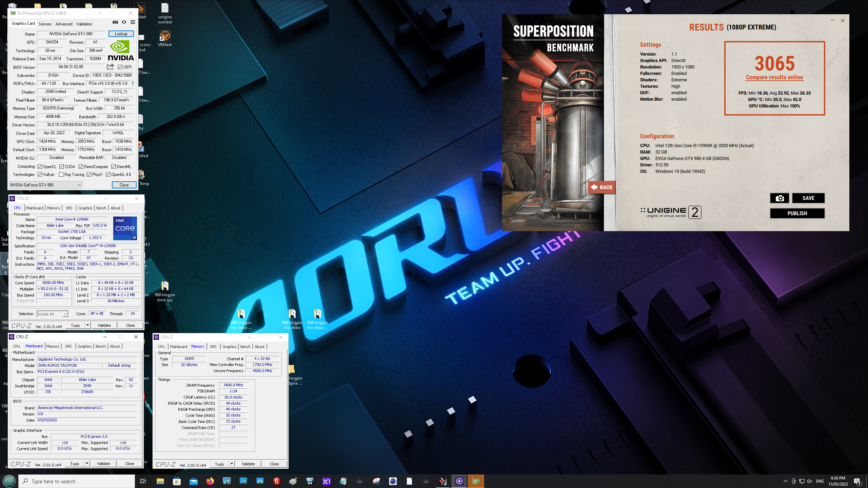Expand the Socket #1 selection dropdown in CPU-Z

65,314
